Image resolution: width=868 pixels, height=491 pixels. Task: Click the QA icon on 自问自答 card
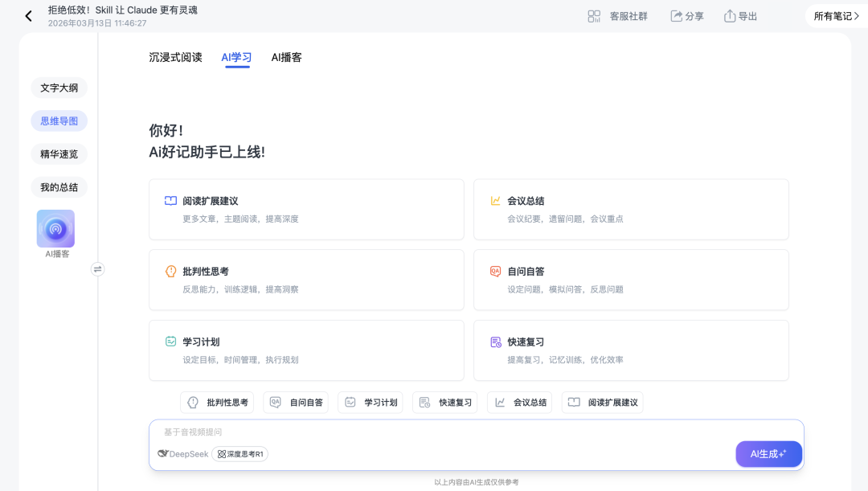pos(495,272)
